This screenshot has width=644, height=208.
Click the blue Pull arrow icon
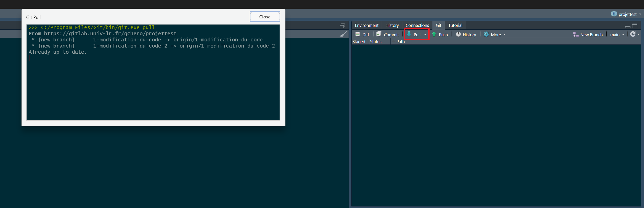tap(409, 34)
